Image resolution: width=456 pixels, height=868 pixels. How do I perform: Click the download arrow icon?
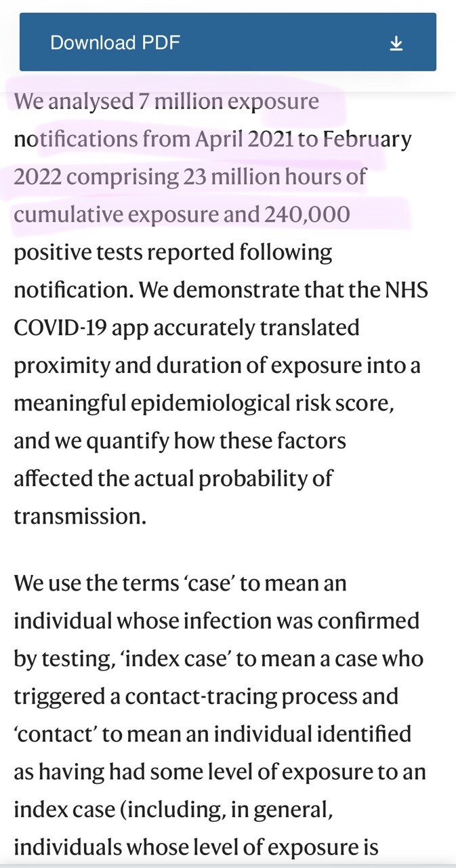(x=396, y=43)
